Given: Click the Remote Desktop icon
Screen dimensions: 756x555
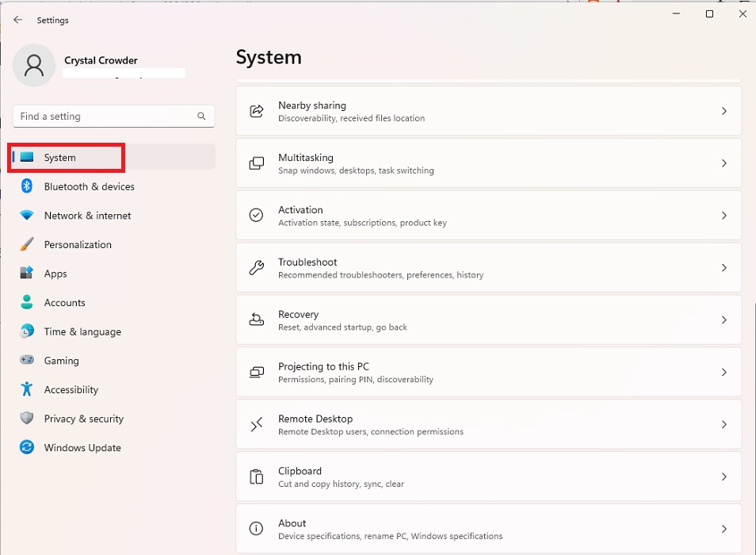Looking at the screenshot, I should [255, 424].
